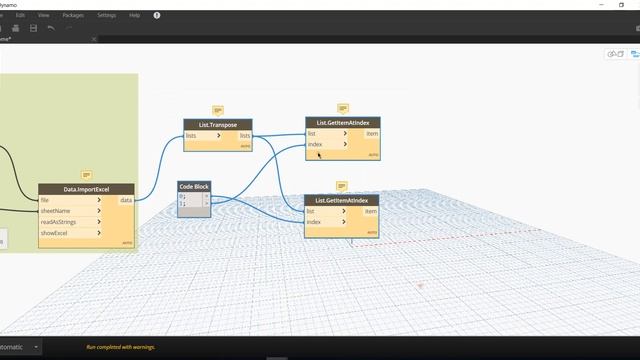Restore down the Dynamo window
This screenshot has width=640, height=360.
pyautogui.click(x=621, y=5)
